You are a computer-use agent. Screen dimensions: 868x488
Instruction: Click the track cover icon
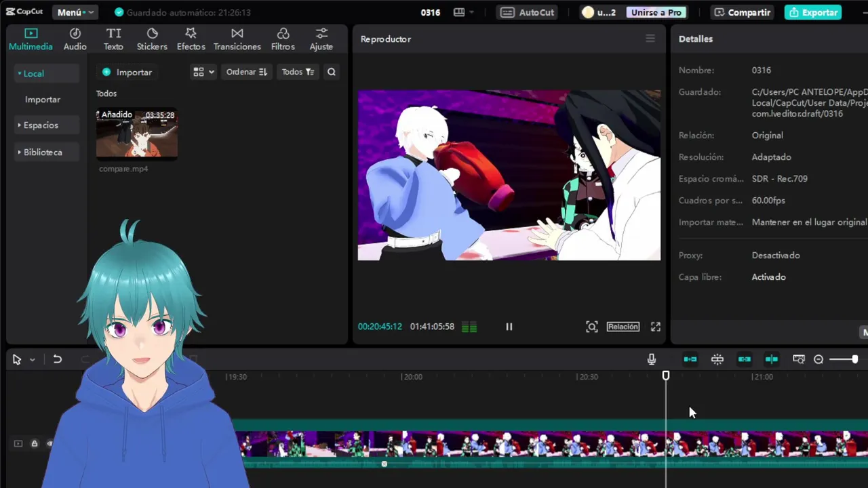point(18,443)
